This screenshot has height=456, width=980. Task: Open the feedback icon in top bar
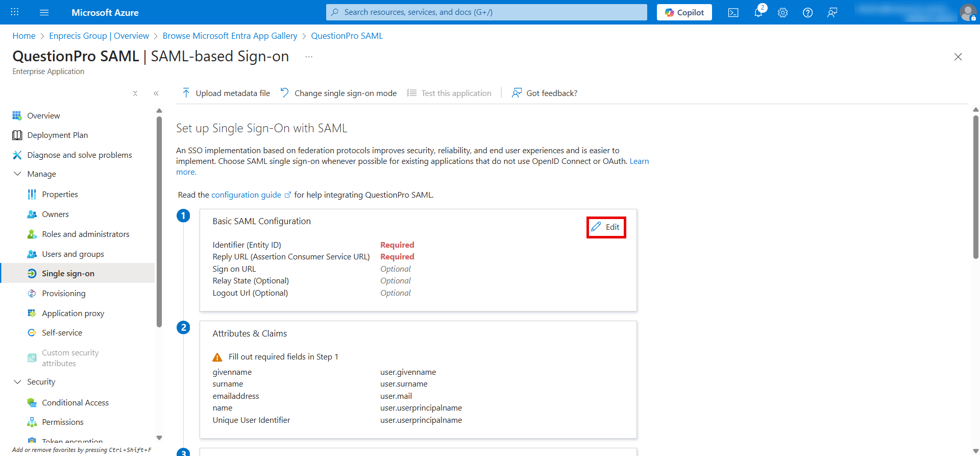(832, 12)
